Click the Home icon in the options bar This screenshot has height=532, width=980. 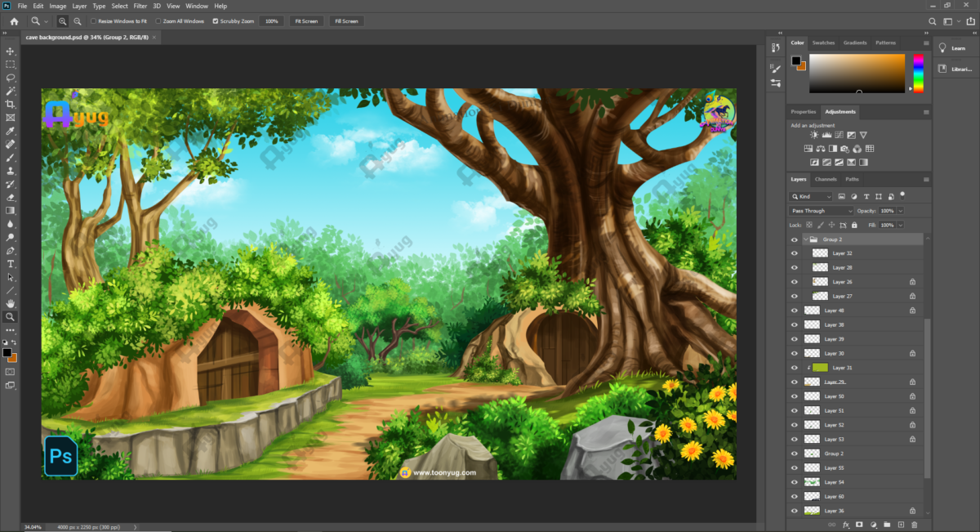click(x=14, y=21)
